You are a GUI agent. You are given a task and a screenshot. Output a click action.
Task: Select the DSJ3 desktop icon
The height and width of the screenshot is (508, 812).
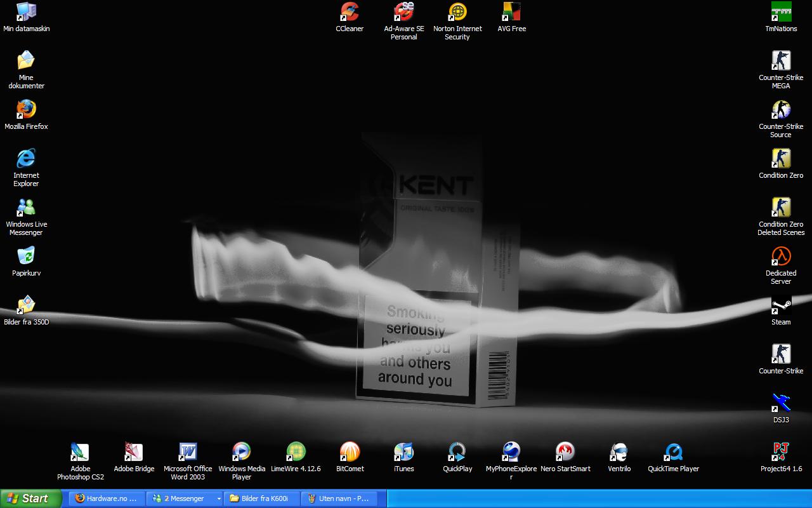[781, 403]
